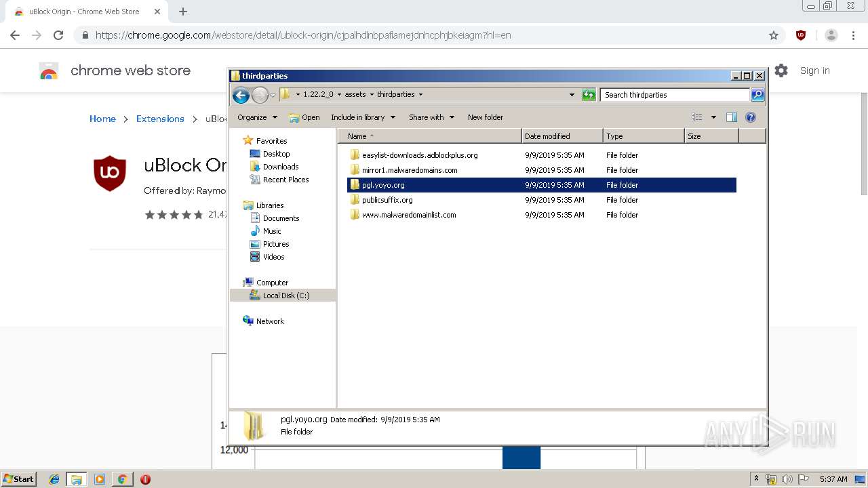Select pgl.yoyo.org folder row
This screenshot has width=868, height=488.
[542, 185]
